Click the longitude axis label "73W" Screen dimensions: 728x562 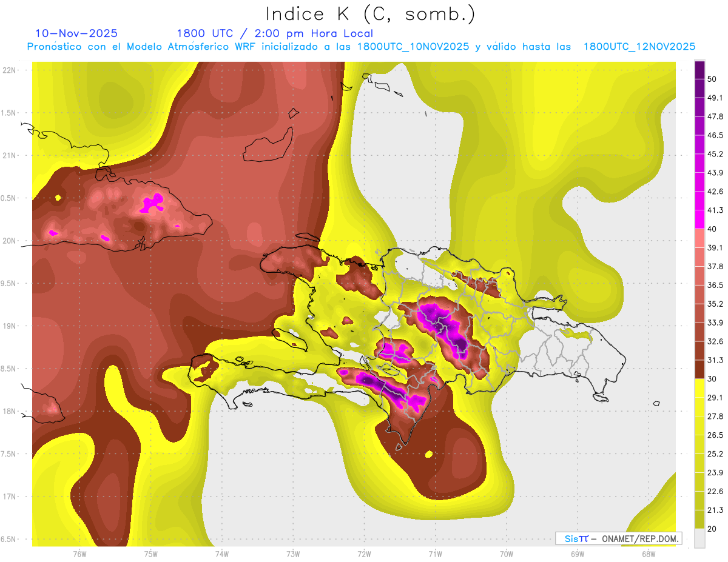(293, 554)
